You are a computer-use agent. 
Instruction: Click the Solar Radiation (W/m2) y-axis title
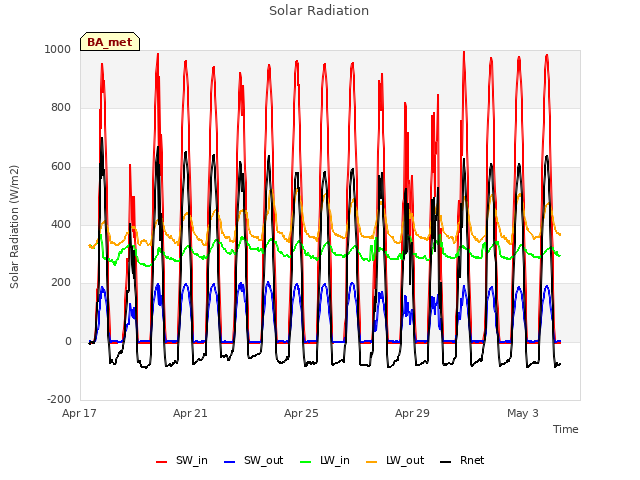[x=14, y=227]
